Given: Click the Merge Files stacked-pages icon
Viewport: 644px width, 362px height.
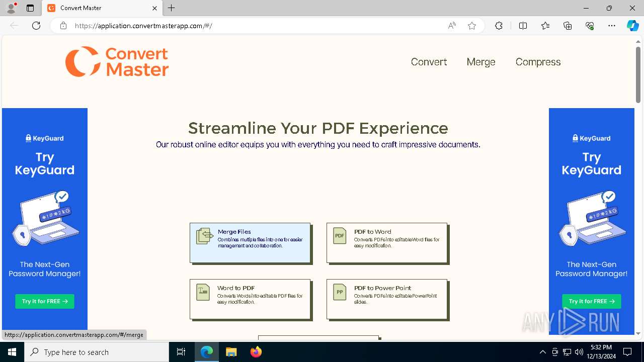Looking at the screenshot, I should (204, 236).
